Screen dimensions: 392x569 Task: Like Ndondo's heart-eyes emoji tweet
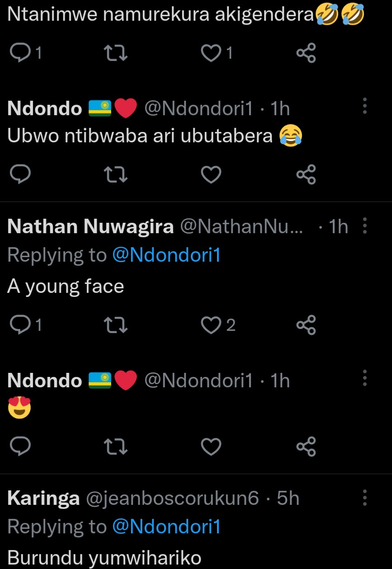[211, 447]
